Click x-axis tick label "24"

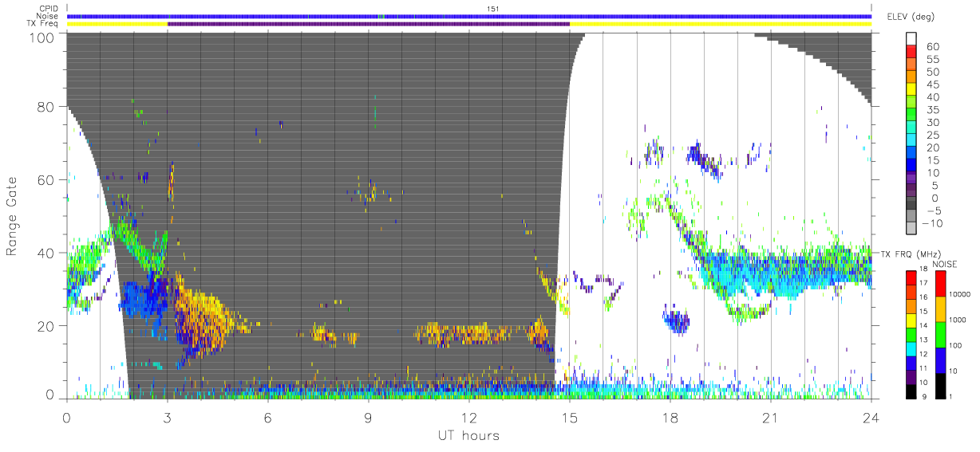(871, 418)
